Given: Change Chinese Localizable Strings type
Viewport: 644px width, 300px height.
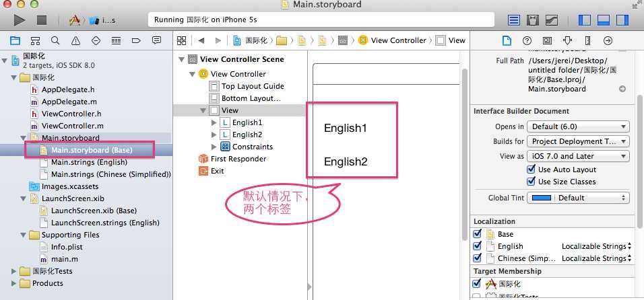Looking at the screenshot, I should click(596, 258).
